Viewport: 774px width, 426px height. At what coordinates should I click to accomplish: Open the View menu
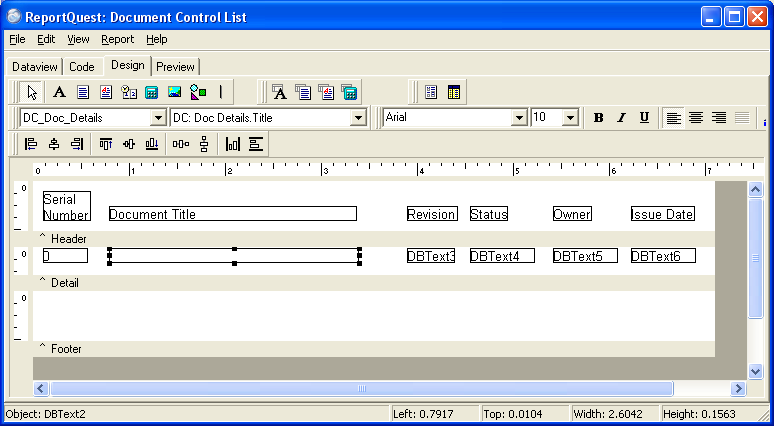pos(78,39)
